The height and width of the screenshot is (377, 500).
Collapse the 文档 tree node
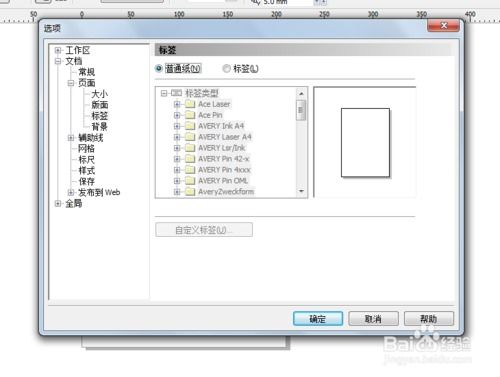[x=58, y=61]
